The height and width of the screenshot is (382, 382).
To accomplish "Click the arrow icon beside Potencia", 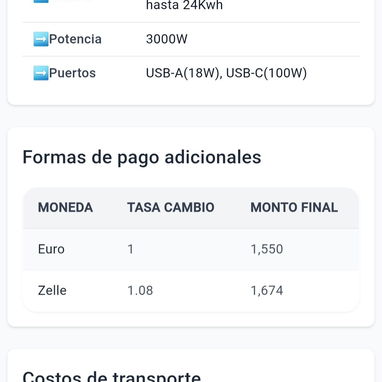I will point(41,39).
